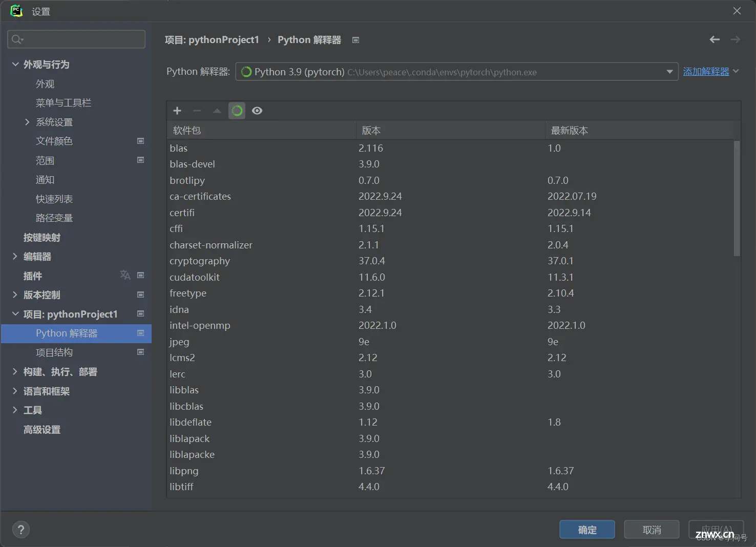Screen dimensions: 756x547
Task: Select the cudatoolkit package row
Action: pyautogui.click(x=451, y=277)
